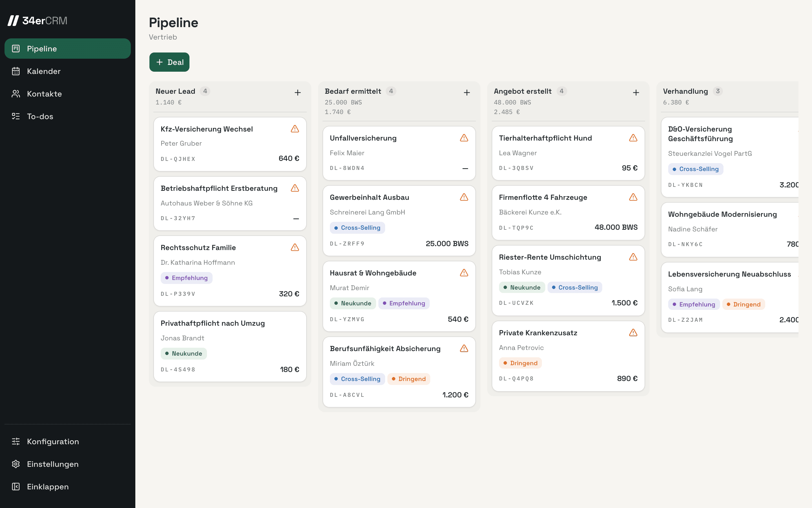Click the 1.200 € amount on Berufsunfähigkeit card
Viewport: 812px width, 508px height.
click(455, 395)
